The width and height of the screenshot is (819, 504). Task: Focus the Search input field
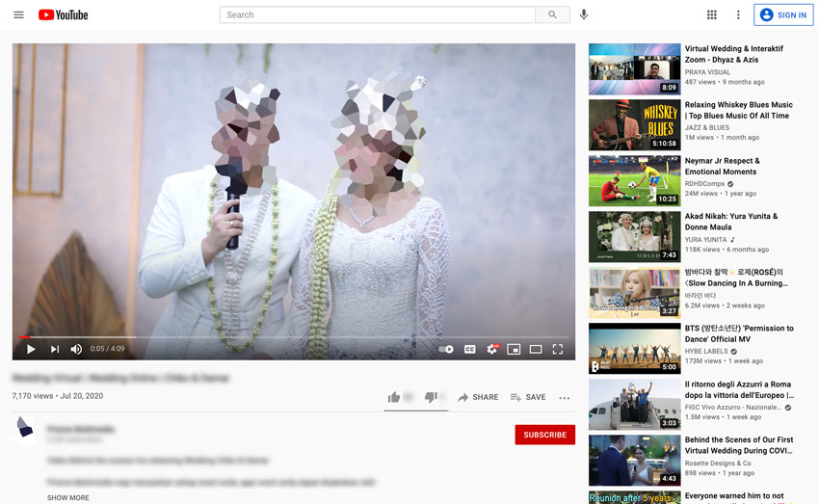point(377,14)
